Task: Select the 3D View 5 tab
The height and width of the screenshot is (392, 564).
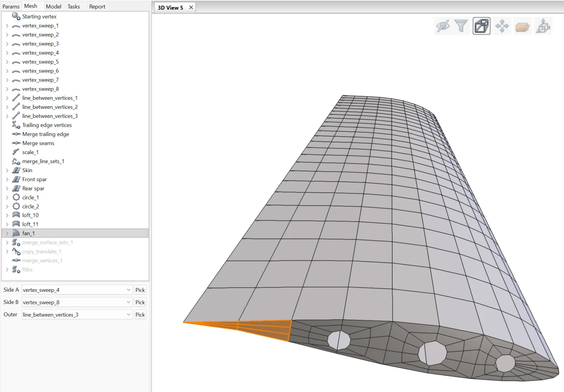Action: click(x=175, y=7)
